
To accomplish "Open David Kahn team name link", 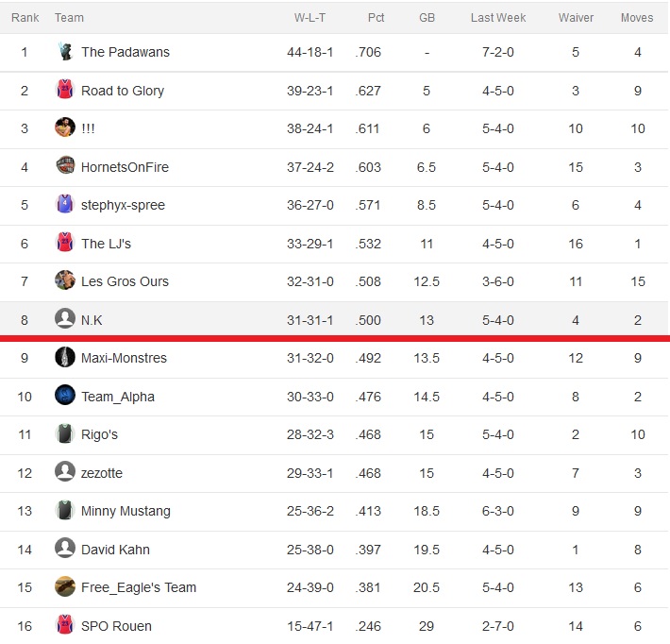I will 115,550.
